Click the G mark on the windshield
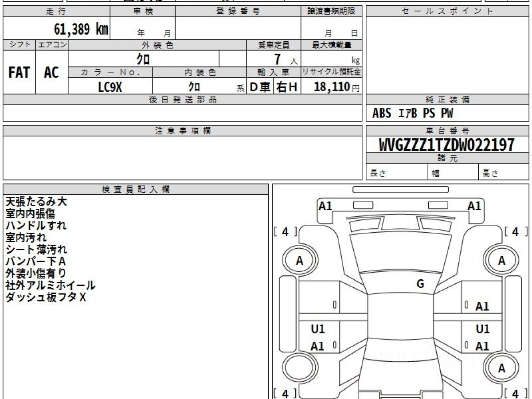Image resolution: width=532 pixels, height=399 pixels. (x=420, y=284)
